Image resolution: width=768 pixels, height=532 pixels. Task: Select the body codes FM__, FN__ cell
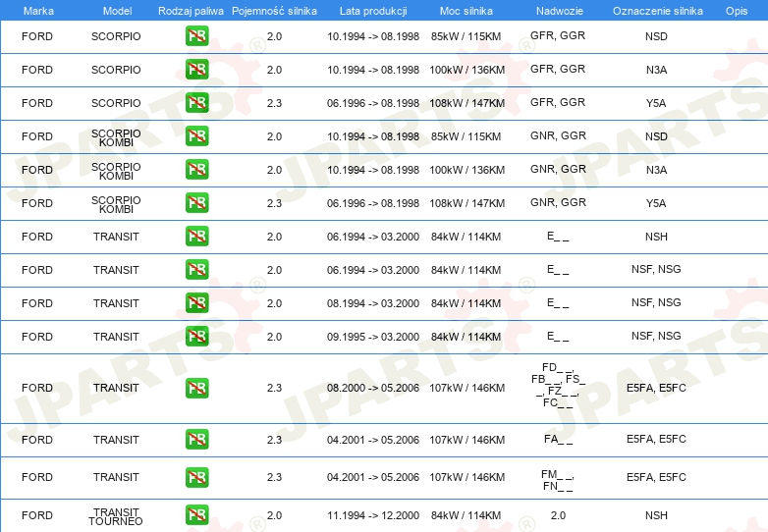click(x=558, y=480)
